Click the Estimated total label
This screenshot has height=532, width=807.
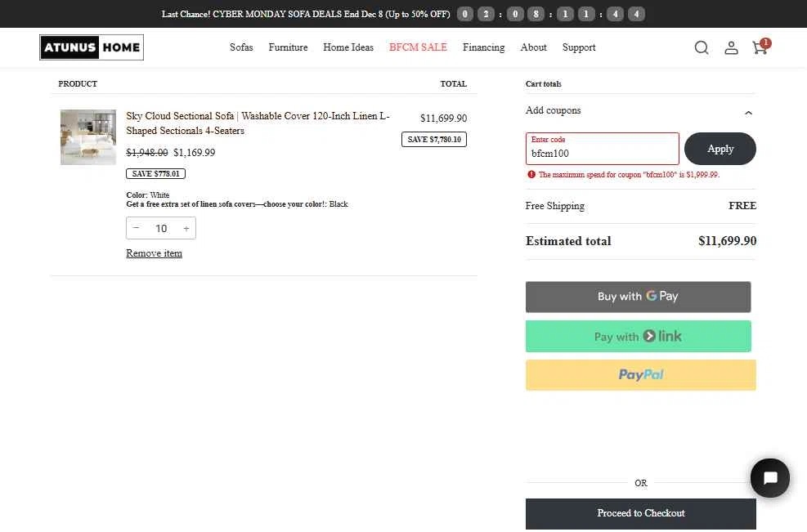click(568, 241)
